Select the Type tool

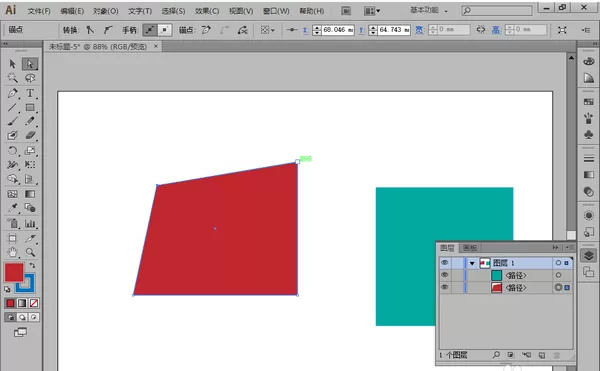(30, 93)
